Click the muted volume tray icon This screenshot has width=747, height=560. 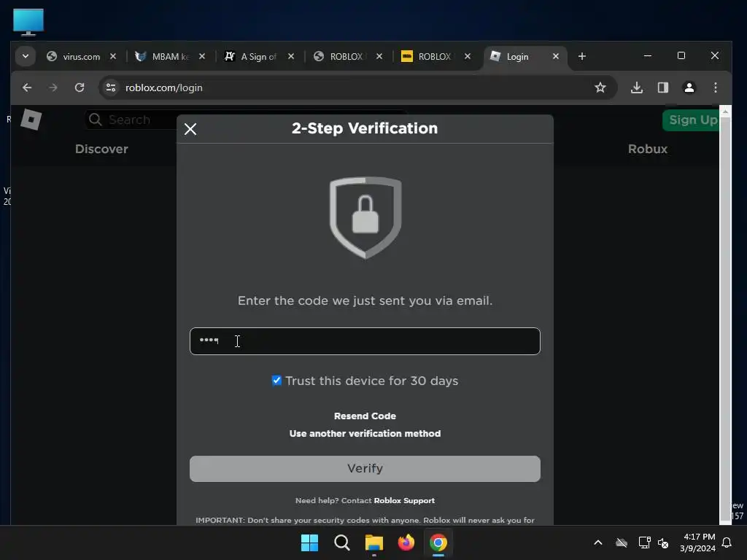coord(663,542)
